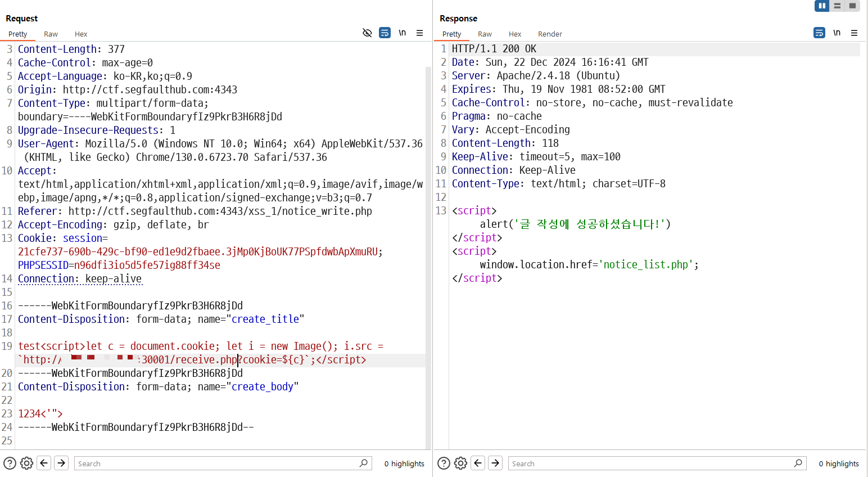Click 'Server: Apache/2.4.18 (Ubuntu)' line

(536, 76)
